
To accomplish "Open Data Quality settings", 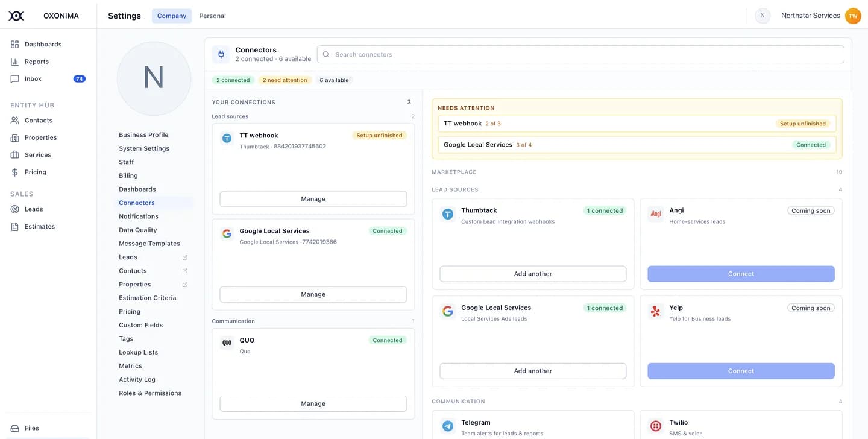I will pyautogui.click(x=138, y=230).
